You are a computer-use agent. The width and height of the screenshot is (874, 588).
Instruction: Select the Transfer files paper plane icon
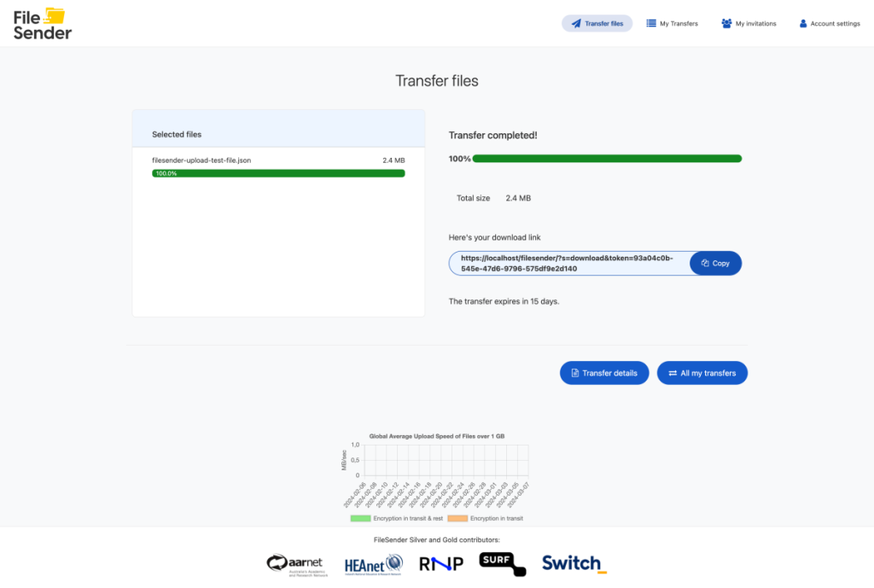pos(576,23)
